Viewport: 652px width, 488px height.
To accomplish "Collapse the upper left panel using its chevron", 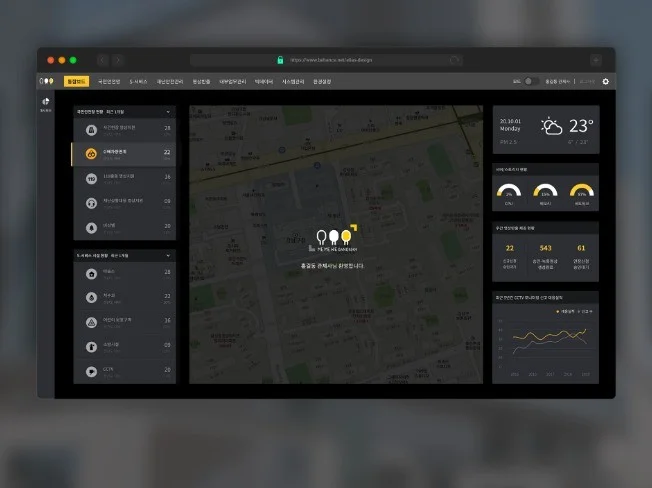I will [x=167, y=111].
